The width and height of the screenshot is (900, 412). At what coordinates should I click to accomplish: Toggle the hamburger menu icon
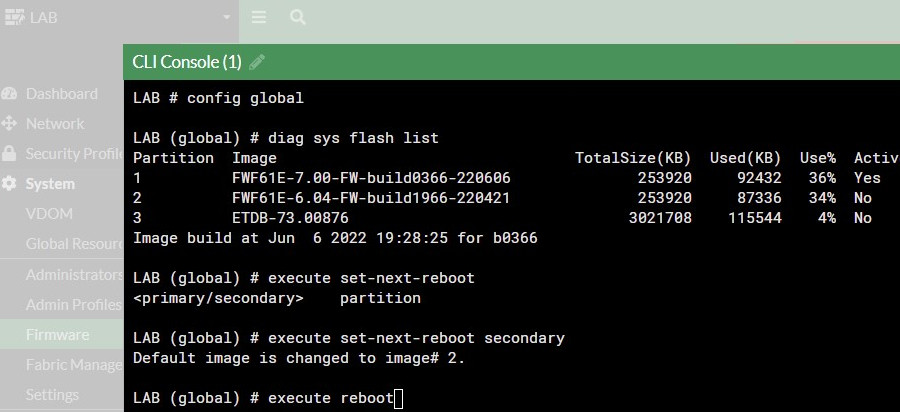click(259, 17)
